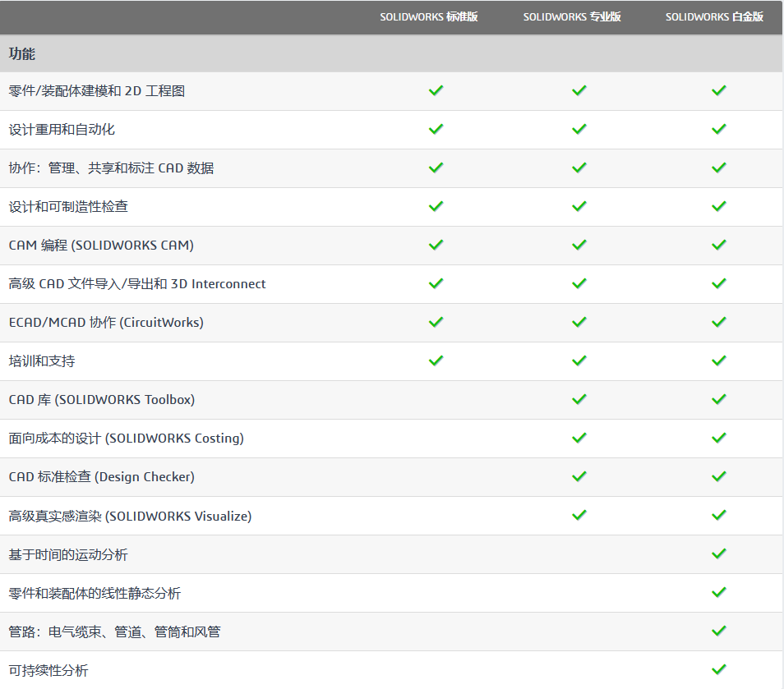Click the SOLIDWORKS 专业版 column header
Viewport: 784px width, 689px height.
(572, 17)
